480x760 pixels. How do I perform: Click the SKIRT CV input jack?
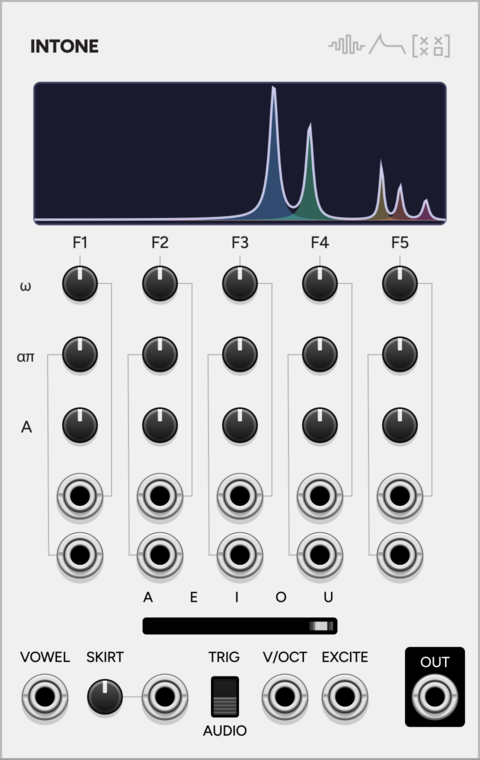point(165,697)
